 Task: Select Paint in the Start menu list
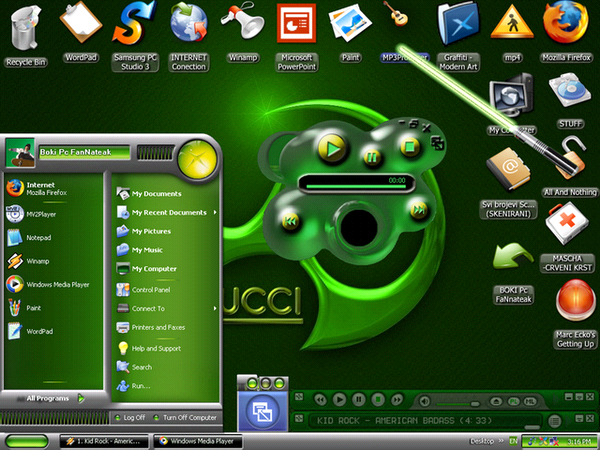[54, 308]
